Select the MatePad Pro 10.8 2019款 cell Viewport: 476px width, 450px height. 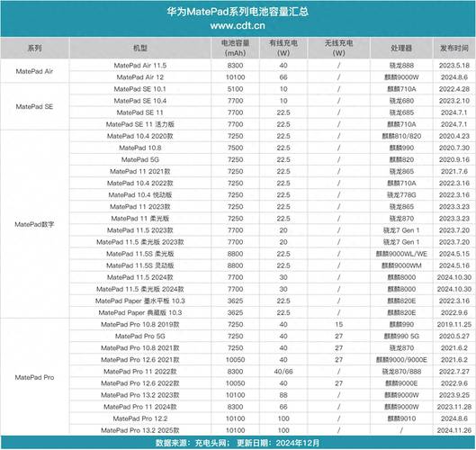tap(140, 325)
